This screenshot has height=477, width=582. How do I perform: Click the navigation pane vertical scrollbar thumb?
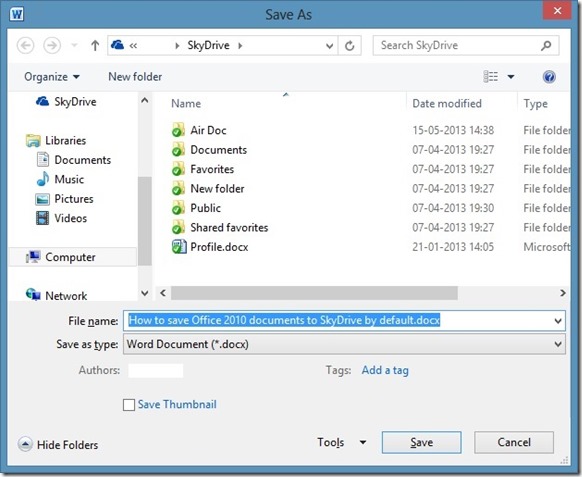point(145,221)
